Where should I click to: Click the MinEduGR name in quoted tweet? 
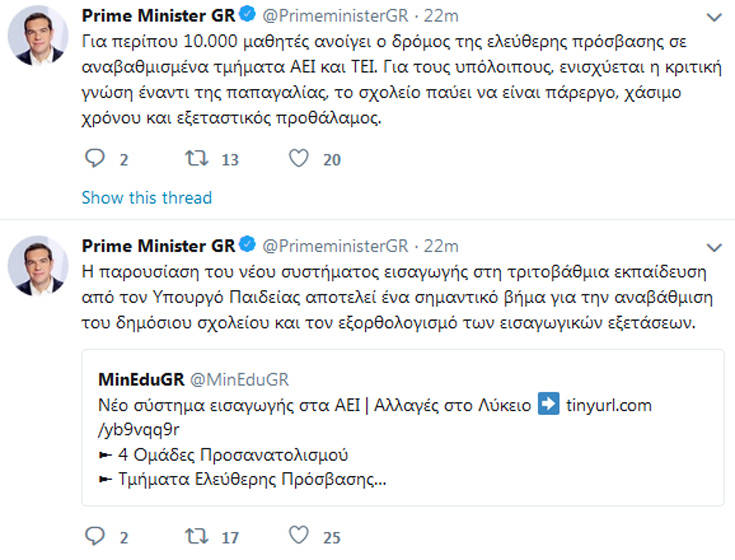point(141,380)
